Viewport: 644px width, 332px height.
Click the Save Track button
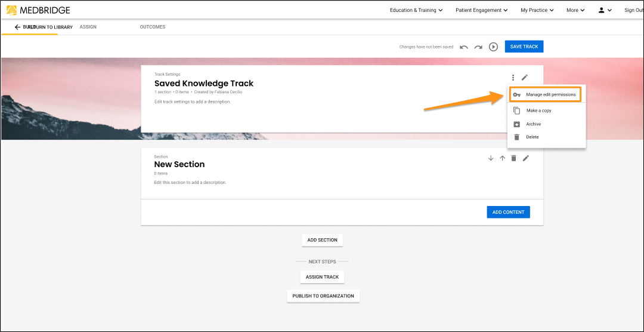(x=524, y=47)
